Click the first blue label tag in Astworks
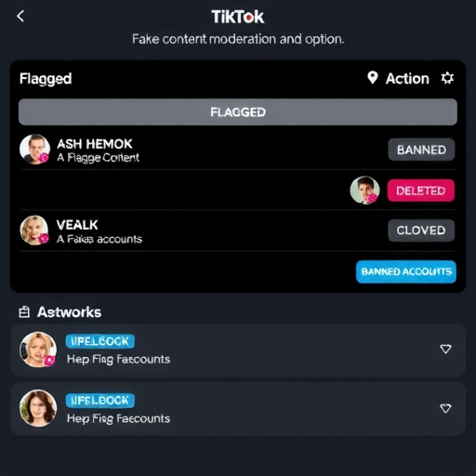This screenshot has height=476, width=476. pos(99,341)
